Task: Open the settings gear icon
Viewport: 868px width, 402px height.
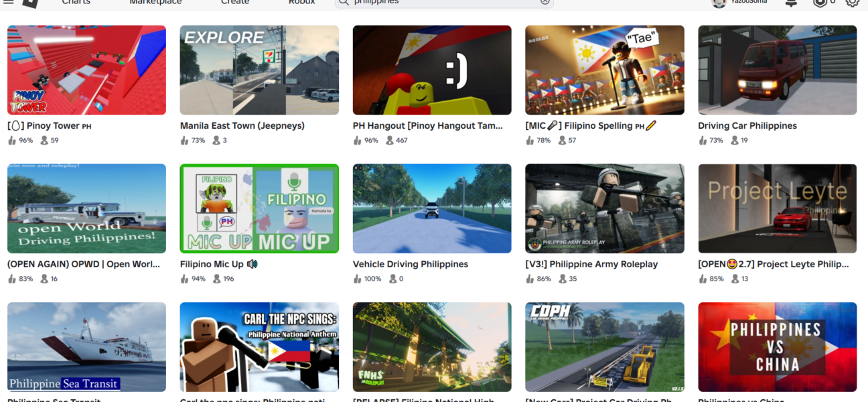Action: click(852, 3)
